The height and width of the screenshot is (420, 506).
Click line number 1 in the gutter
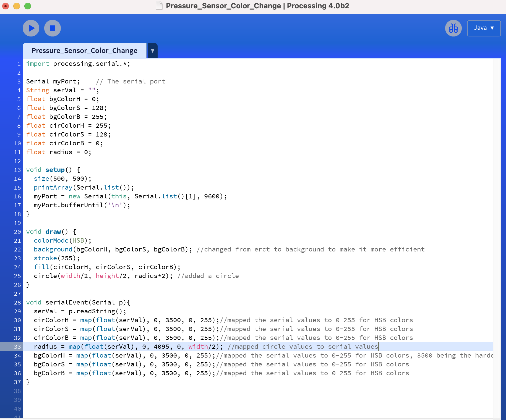point(19,64)
